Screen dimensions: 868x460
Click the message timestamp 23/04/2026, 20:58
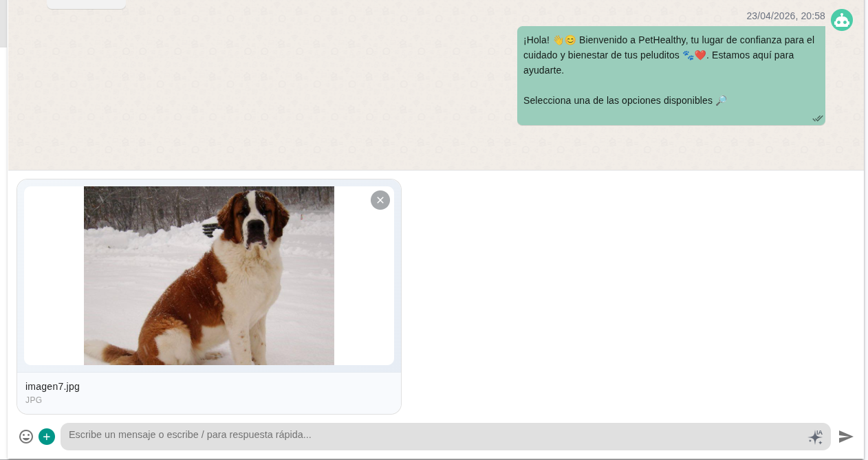tap(785, 16)
